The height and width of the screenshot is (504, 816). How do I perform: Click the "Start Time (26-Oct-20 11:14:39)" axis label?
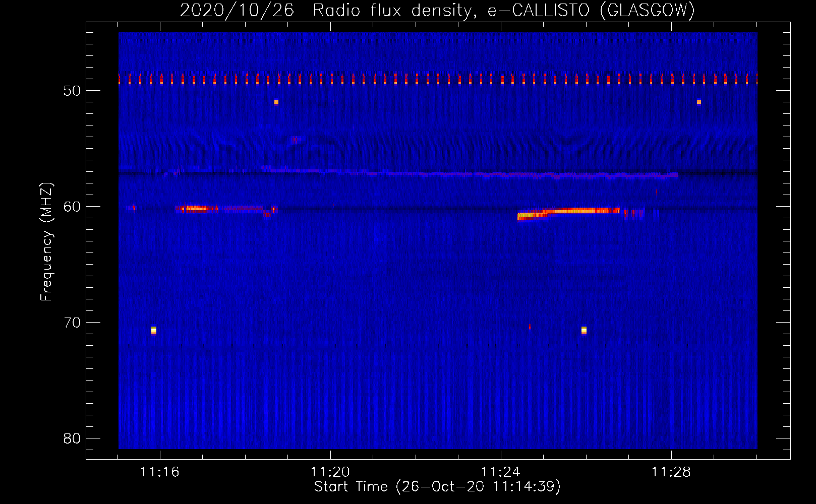[437, 487]
